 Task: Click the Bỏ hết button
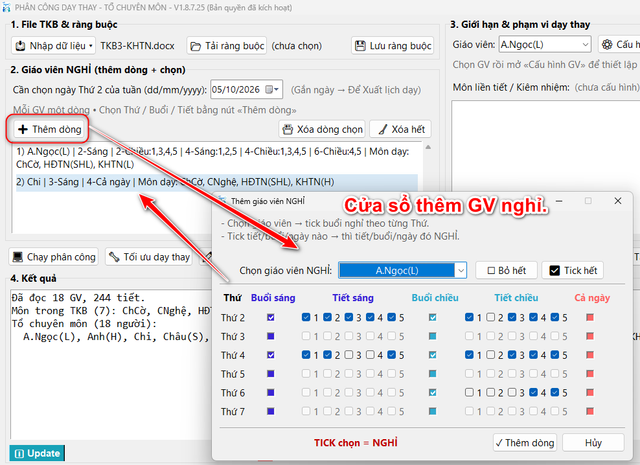[507, 270]
